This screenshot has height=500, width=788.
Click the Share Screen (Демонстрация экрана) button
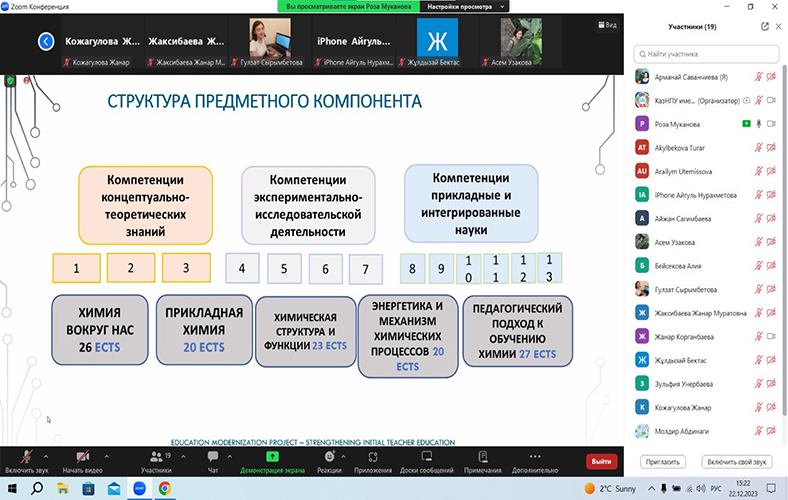(x=271, y=459)
